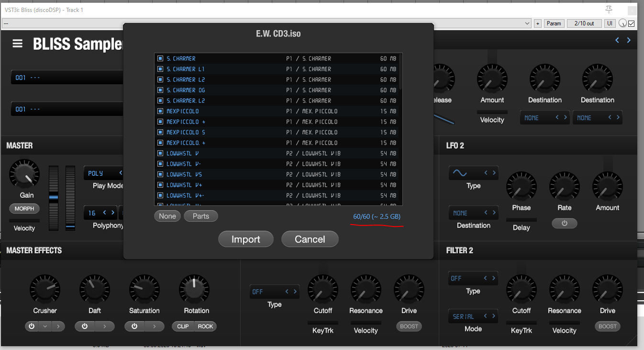
Task: Click the Filter 2 Cutoff knob
Action: tap(522, 290)
